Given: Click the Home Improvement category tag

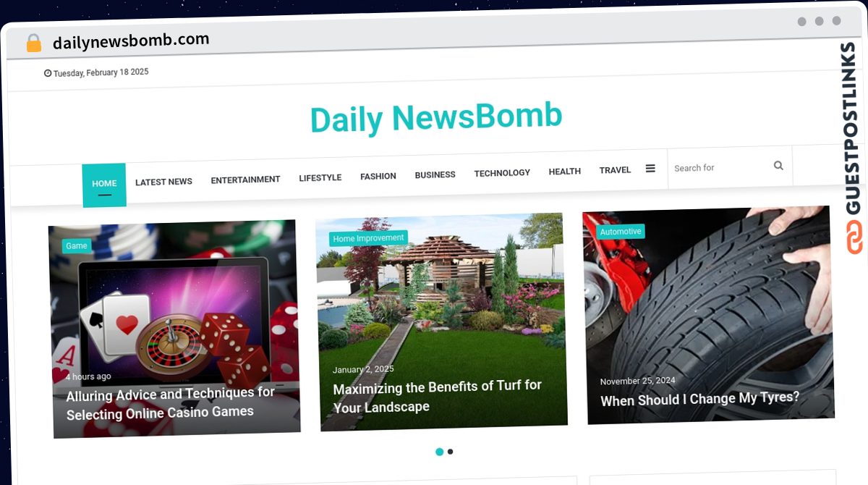Looking at the screenshot, I should click(368, 238).
